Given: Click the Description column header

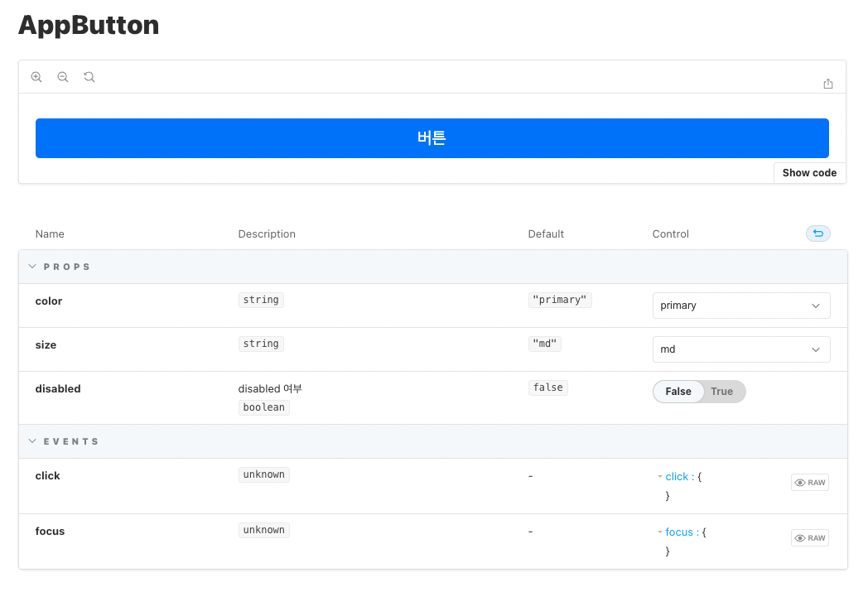Looking at the screenshot, I should pos(267,234).
